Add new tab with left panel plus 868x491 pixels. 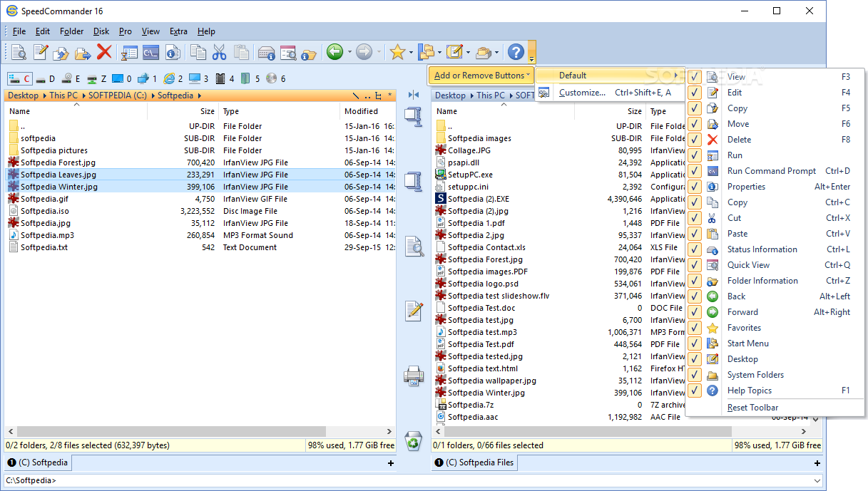pyautogui.click(x=390, y=463)
